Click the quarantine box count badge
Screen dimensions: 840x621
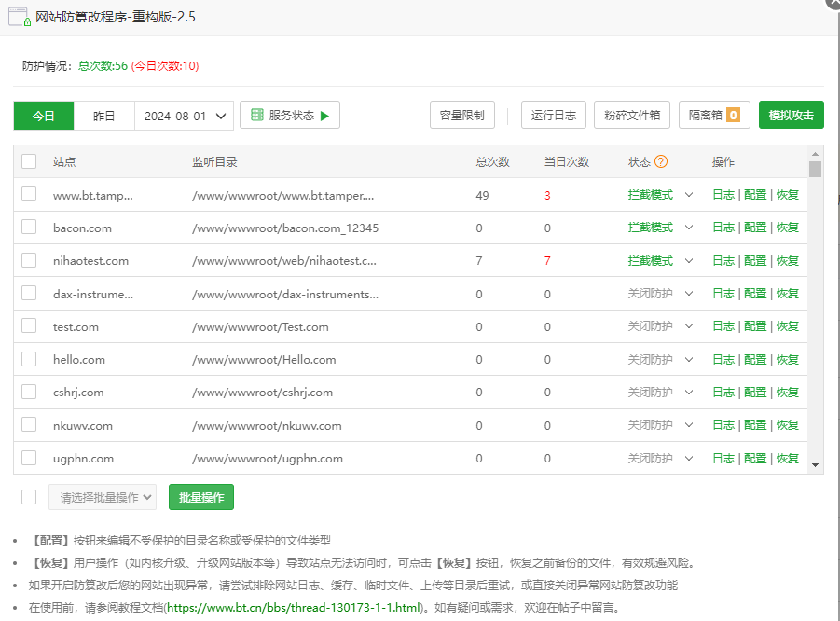733,116
